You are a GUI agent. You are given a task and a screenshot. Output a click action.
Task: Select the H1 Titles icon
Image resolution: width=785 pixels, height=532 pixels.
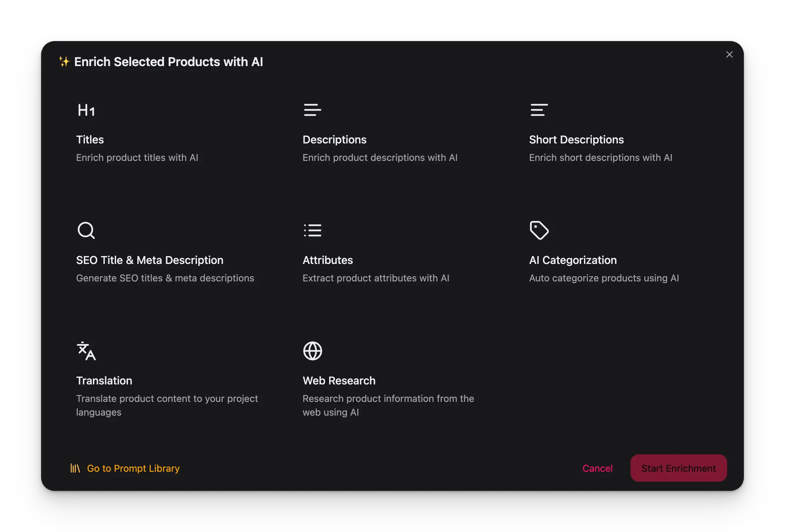tap(86, 110)
